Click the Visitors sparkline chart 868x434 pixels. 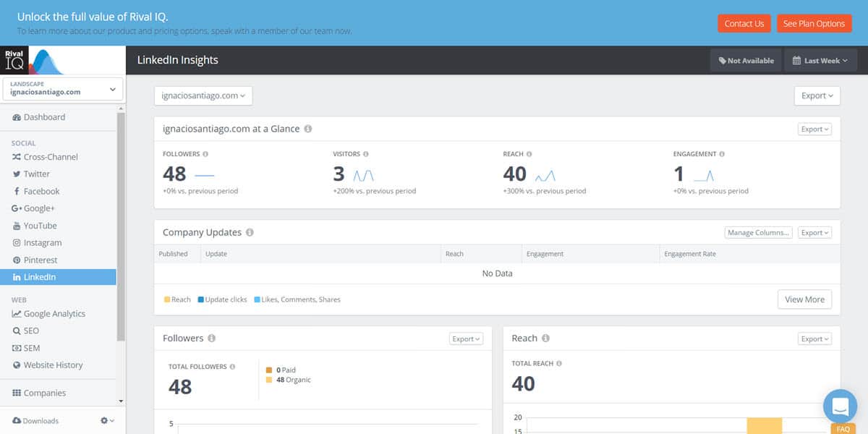[364, 175]
